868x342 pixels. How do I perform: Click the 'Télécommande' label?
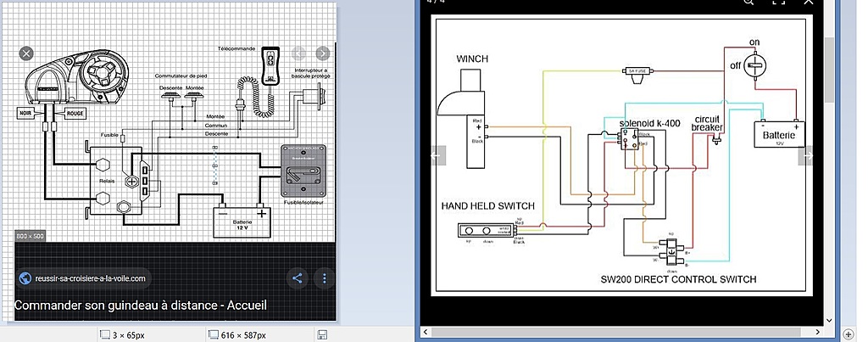[236, 48]
